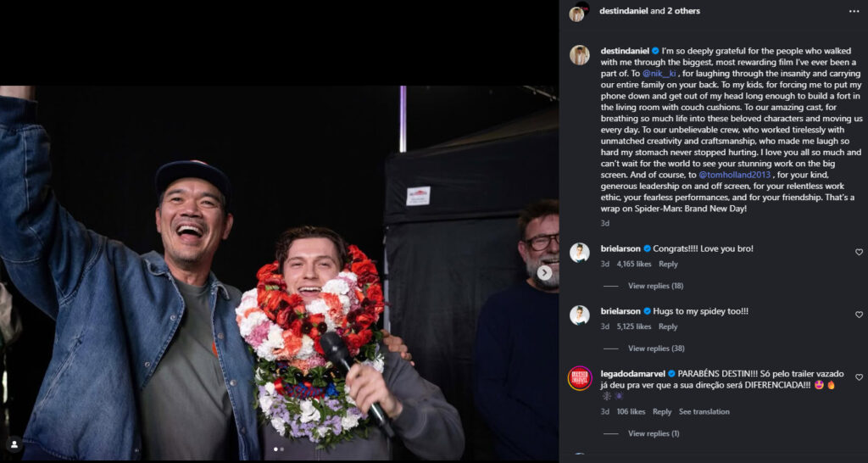Like brielarson's "Congrats!!!!" comment
The image size is (868, 463).
click(859, 252)
